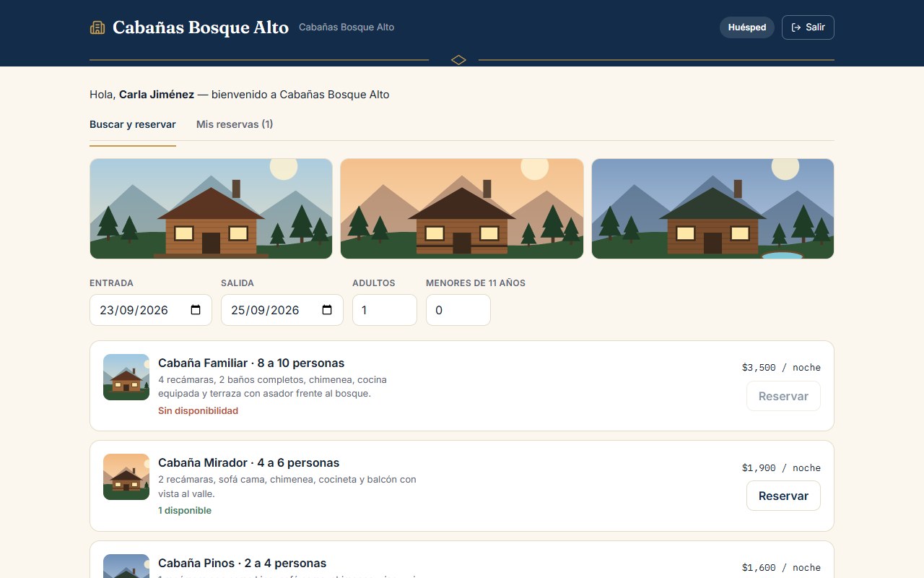Click the Huésped role badge

pos(747,27)
